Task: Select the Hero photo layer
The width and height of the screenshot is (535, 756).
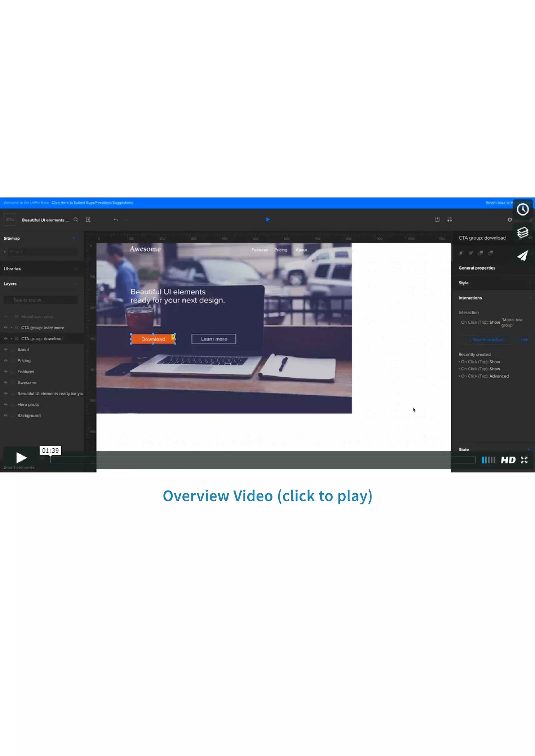Action: click(28, 404)
